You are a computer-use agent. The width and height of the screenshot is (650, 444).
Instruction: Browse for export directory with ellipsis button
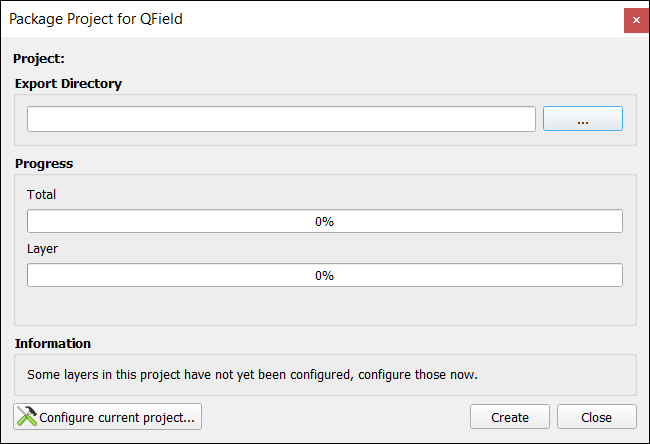click(x=583, y=119)
